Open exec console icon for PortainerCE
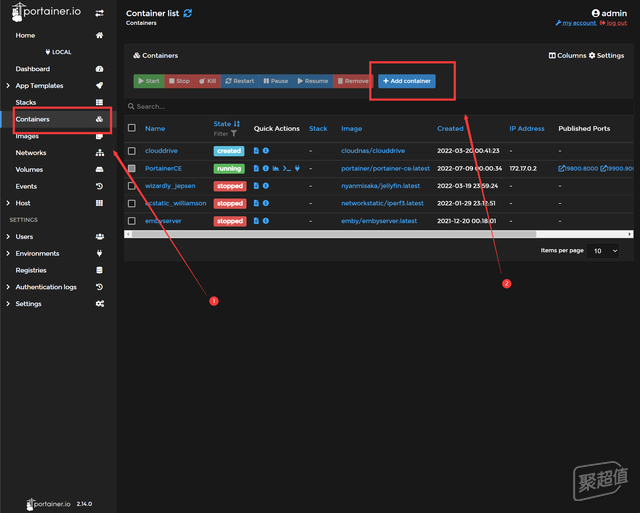 tap(287, 168)
